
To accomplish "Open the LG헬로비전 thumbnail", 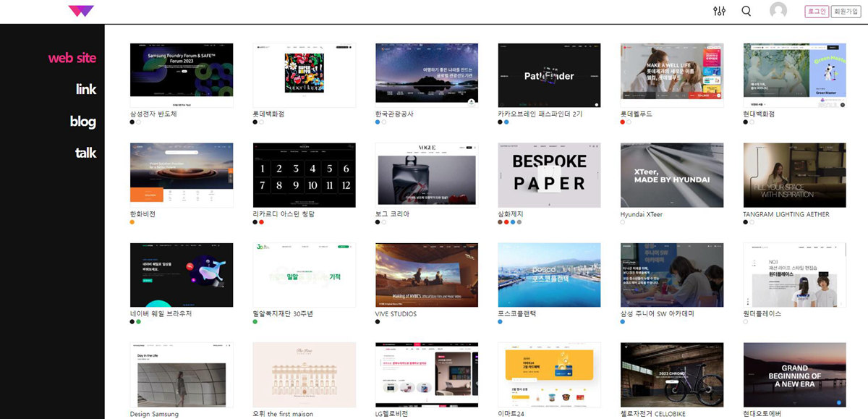I will tap(427, 375).
